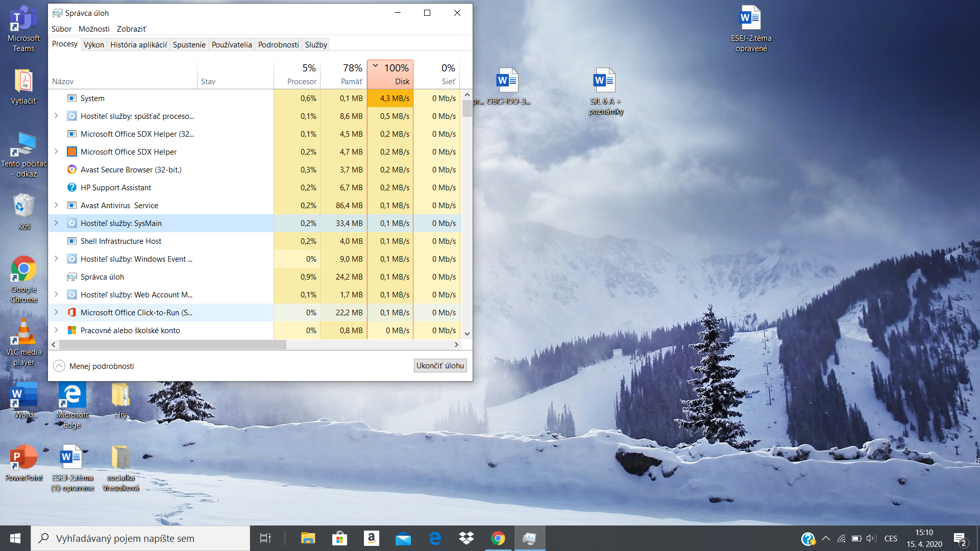Switch to the Výkon tab

[x=94, y=44]
